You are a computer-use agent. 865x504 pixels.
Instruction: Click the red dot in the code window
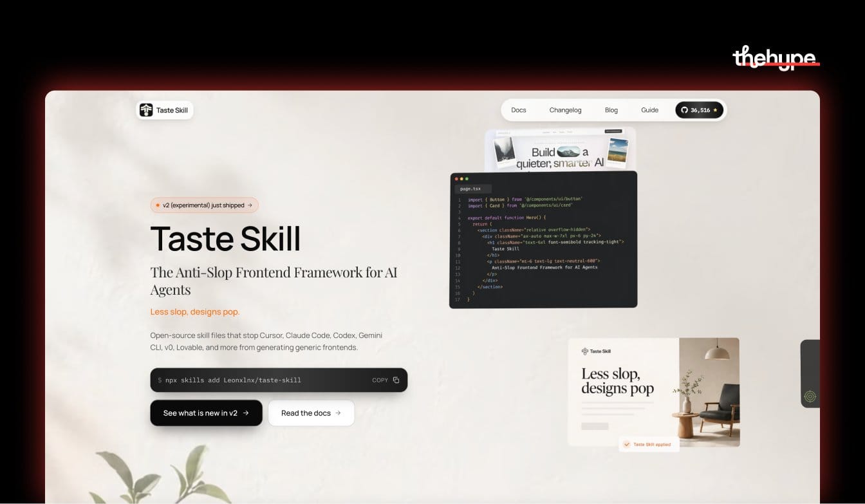pos(456,178)
